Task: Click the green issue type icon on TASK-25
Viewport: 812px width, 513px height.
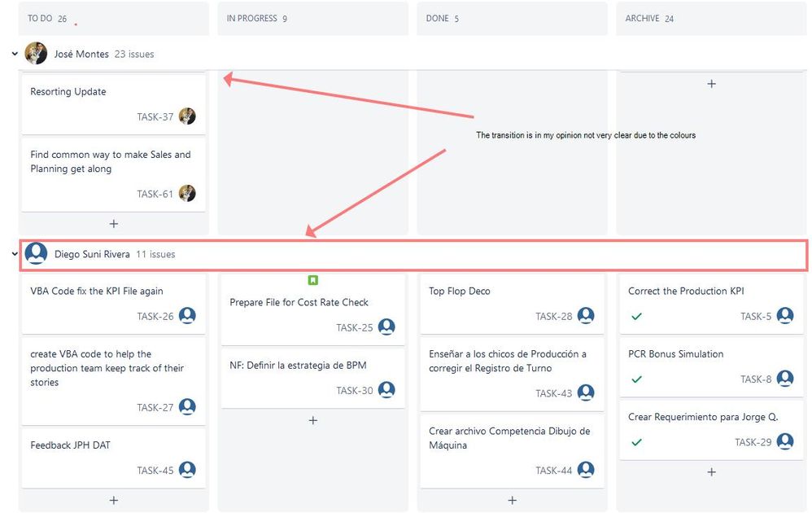Action: [312, 279]
